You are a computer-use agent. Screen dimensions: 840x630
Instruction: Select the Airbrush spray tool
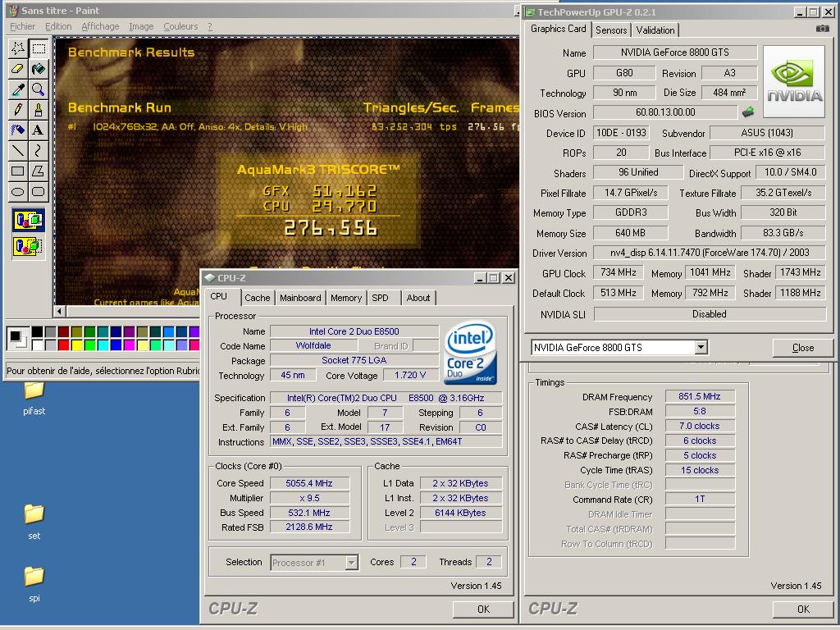click(18, 130)
